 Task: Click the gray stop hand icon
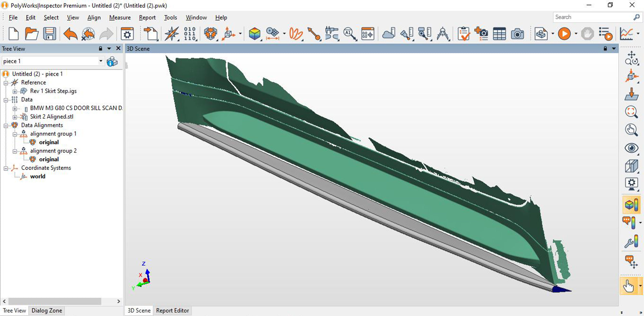[587, 34]
